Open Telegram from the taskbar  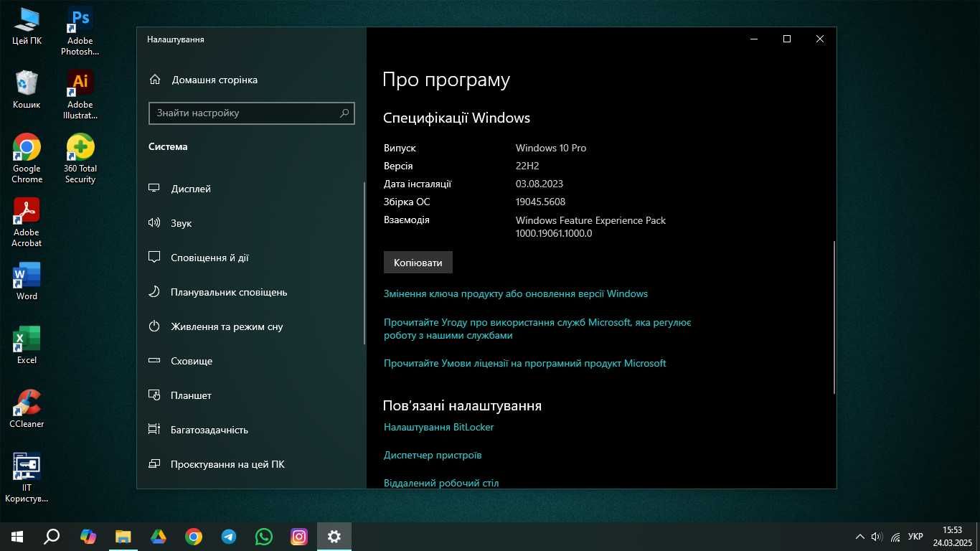tap(229, 537)
